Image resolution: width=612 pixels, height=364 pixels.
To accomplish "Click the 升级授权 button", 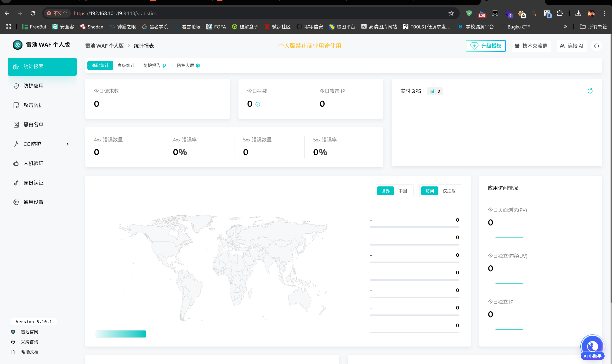I will tap(485, 46).
